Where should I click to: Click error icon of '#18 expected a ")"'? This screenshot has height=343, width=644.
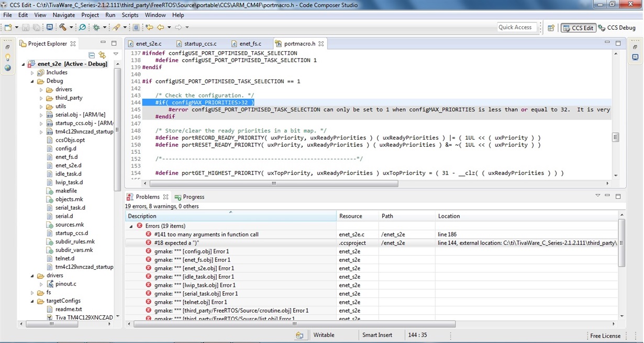pos(149,243)
